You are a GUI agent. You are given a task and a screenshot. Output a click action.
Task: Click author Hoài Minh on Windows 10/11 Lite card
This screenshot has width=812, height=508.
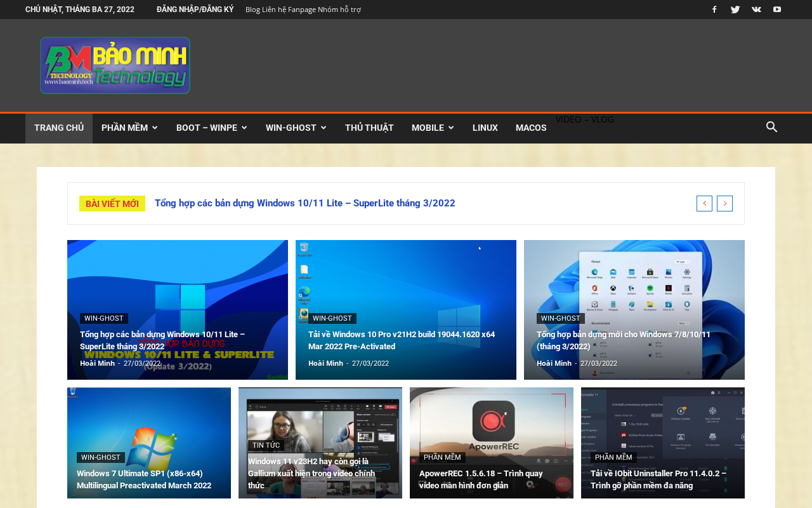tap(98, 363)
